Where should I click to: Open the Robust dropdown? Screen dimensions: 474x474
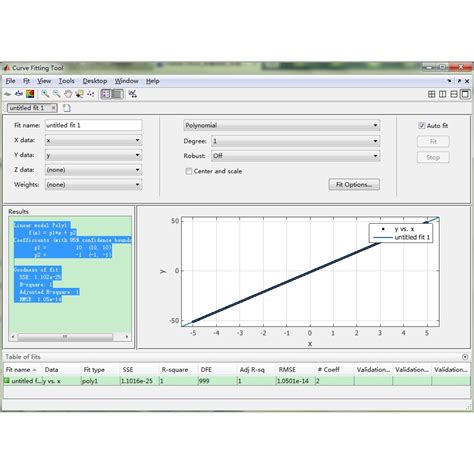[x=296, y=156]
